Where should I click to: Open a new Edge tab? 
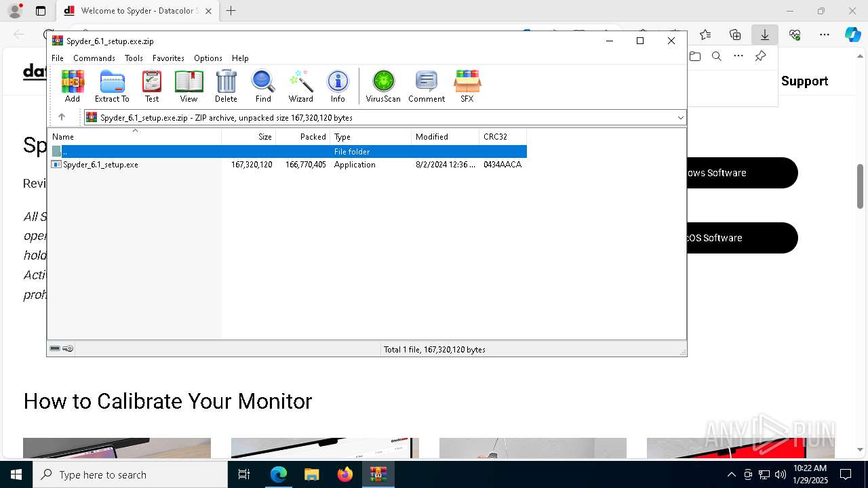tap(231, 11)
